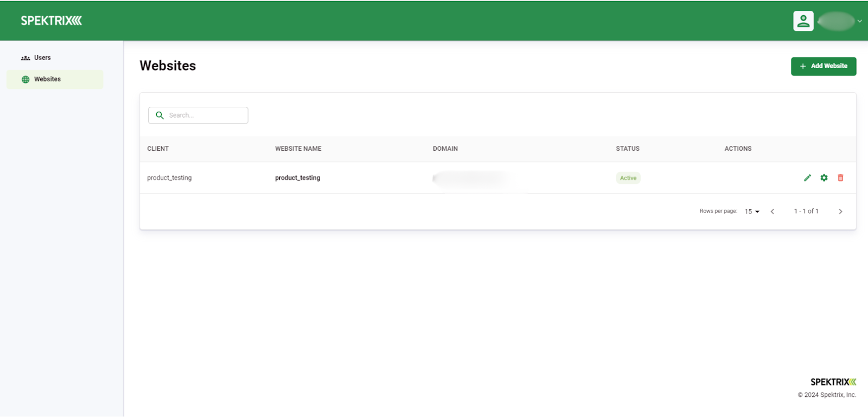Expand the account dropdown chevron
The width and height of the screenshot is (868, 418).
point(859,21)
